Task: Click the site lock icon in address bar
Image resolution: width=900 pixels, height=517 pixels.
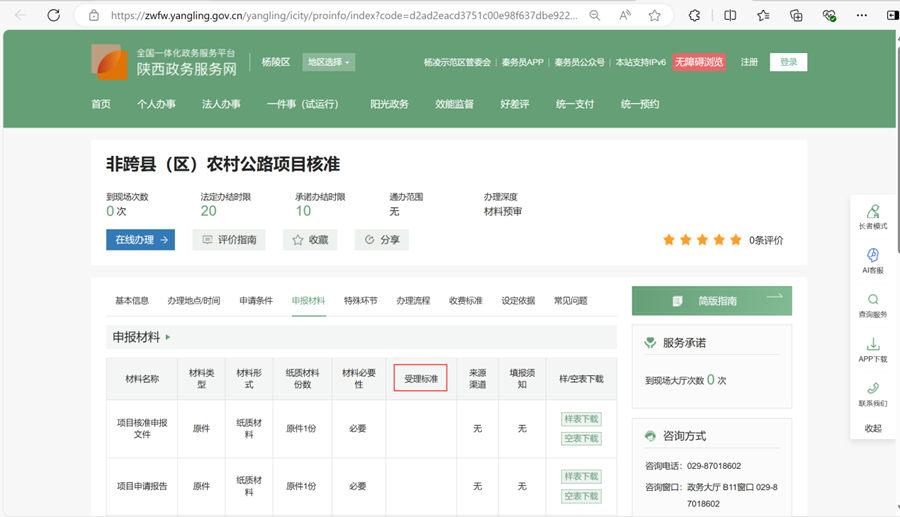Action: click(94, 15)
